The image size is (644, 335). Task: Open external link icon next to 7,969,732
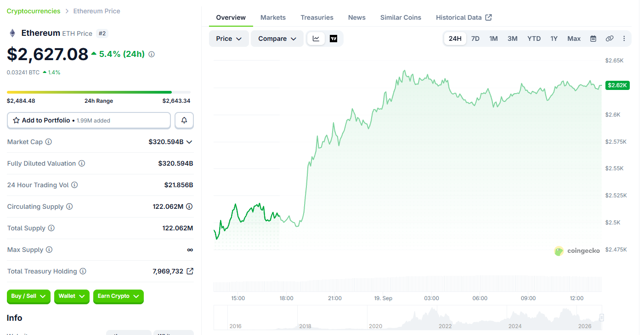190,271
